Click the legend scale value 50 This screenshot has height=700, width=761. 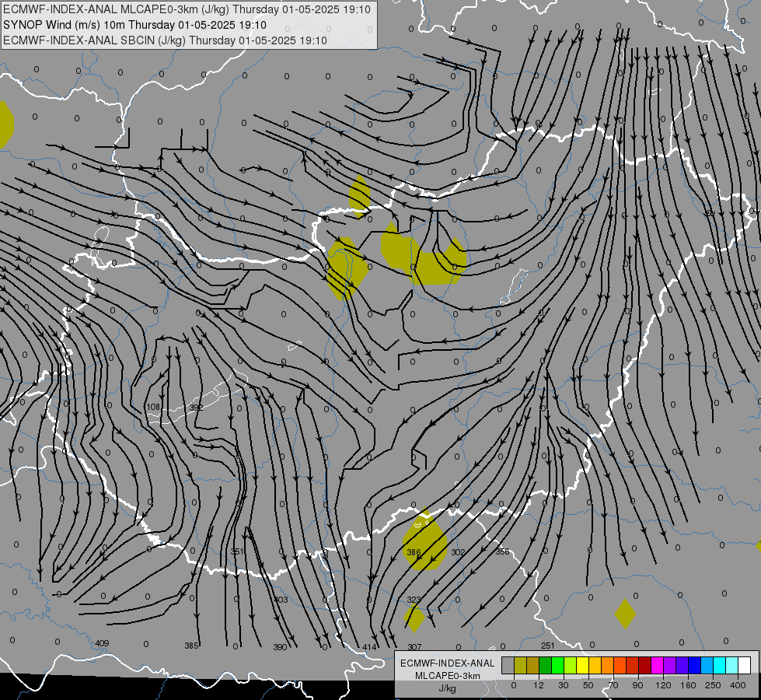(588, 685)
